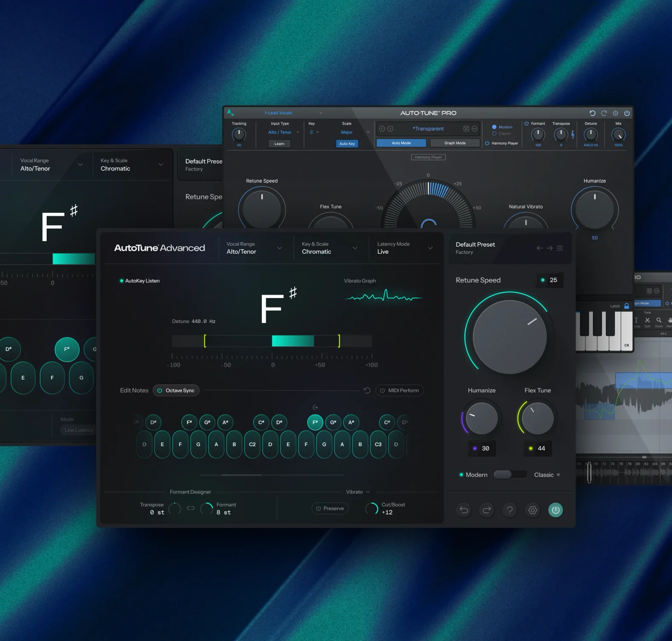Switch to Graph Mode tab
The height and width of the screenshot is (641, 672).
[455, 143]
